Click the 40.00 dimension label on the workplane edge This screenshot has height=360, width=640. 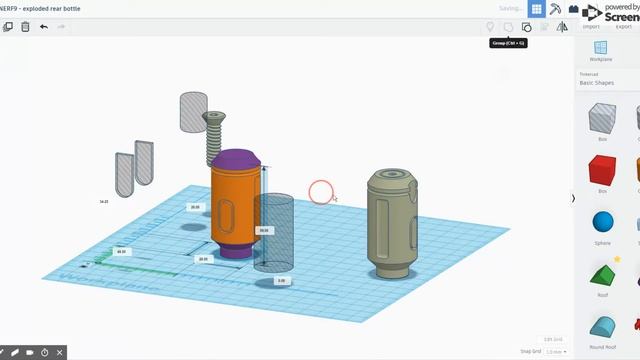[121, 252]
